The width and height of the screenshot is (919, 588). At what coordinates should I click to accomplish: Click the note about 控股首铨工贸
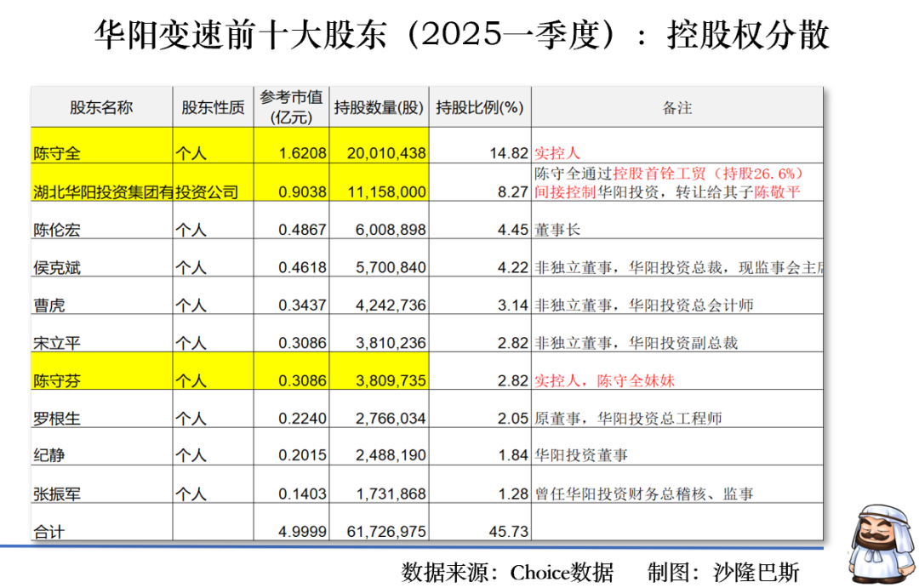669,182
